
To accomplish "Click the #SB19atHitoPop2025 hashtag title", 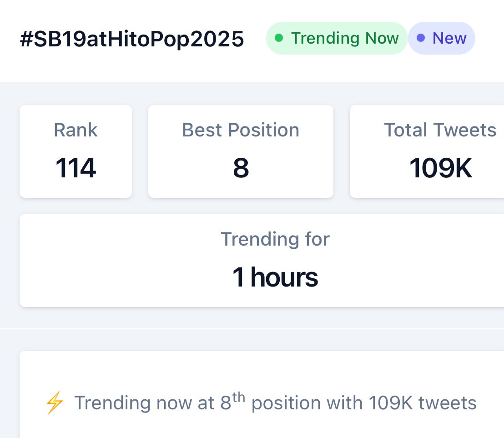I will click(x=132, y=39).
